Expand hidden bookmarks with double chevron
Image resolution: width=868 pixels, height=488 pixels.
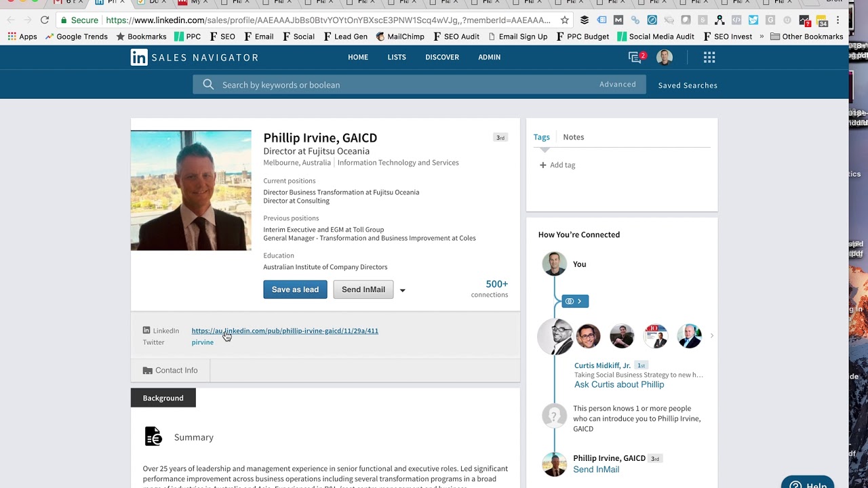pos(762,37)
